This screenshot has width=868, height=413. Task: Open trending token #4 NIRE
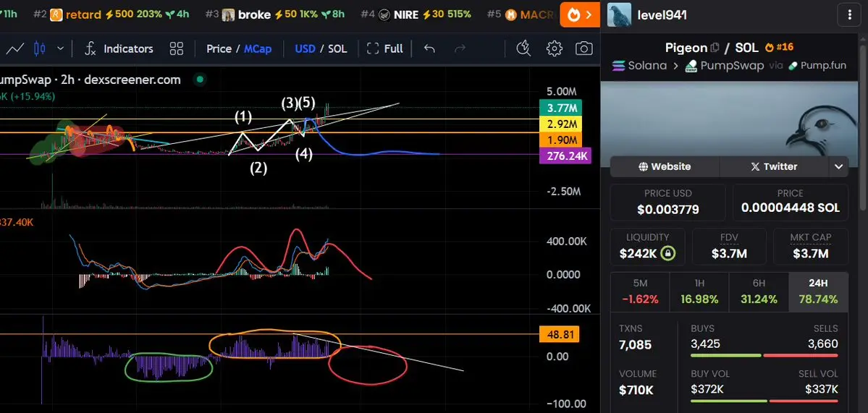tap(416, 14)
